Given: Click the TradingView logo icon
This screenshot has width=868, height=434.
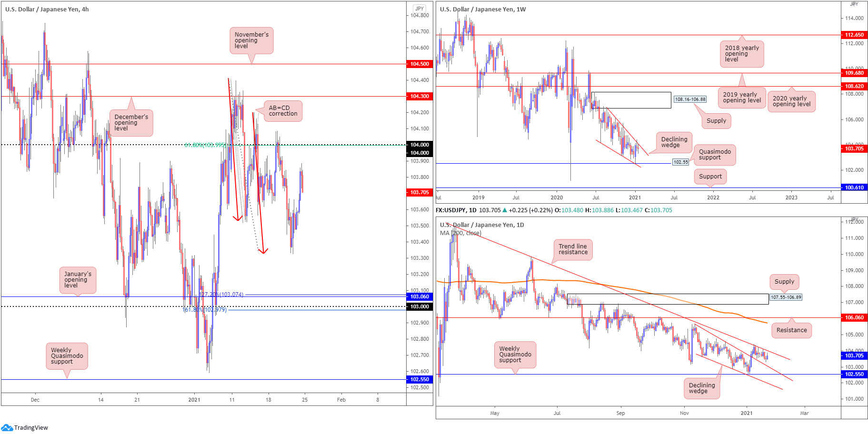Looking at the screenshot, I should tap(7, 427).
